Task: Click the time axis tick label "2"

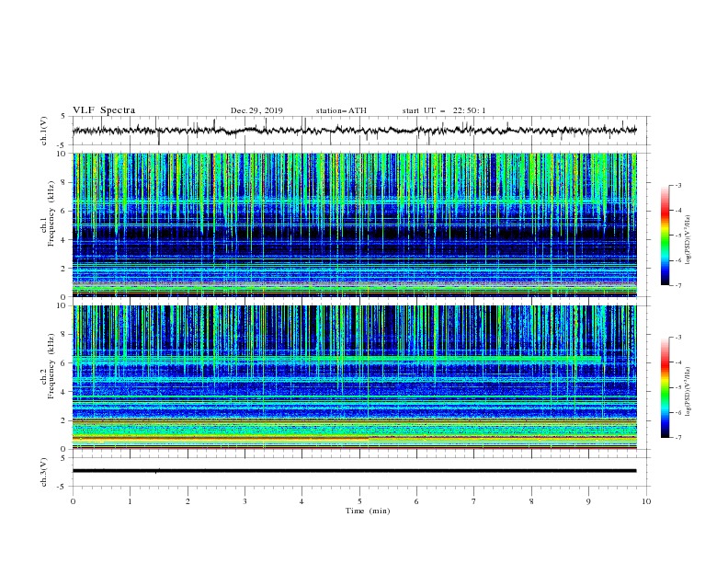Action: (x=188, y=501)
